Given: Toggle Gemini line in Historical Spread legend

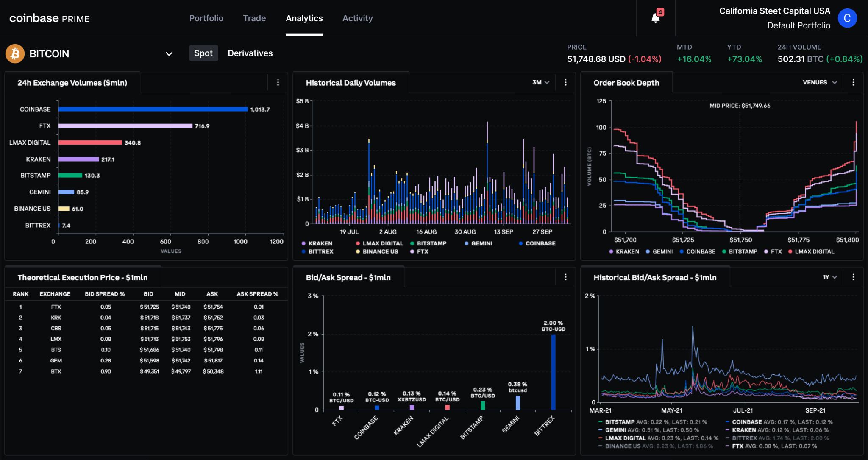Looking at the screenshot, I should pos(649,430).
